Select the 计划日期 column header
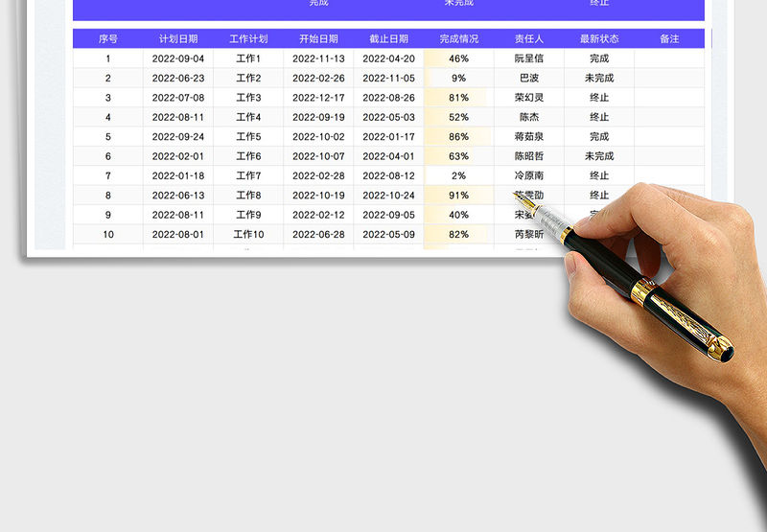The image size is (767, 532). point(178,39)
